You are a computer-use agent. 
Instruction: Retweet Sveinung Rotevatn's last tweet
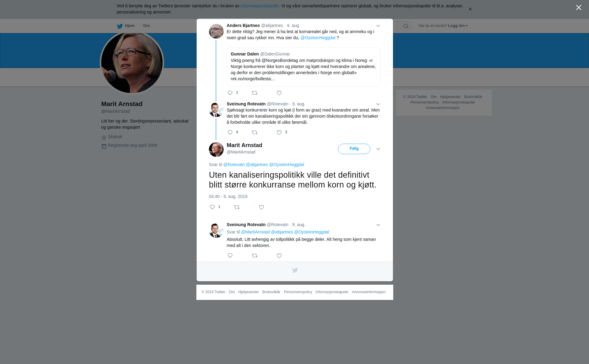tap(255, 256)
